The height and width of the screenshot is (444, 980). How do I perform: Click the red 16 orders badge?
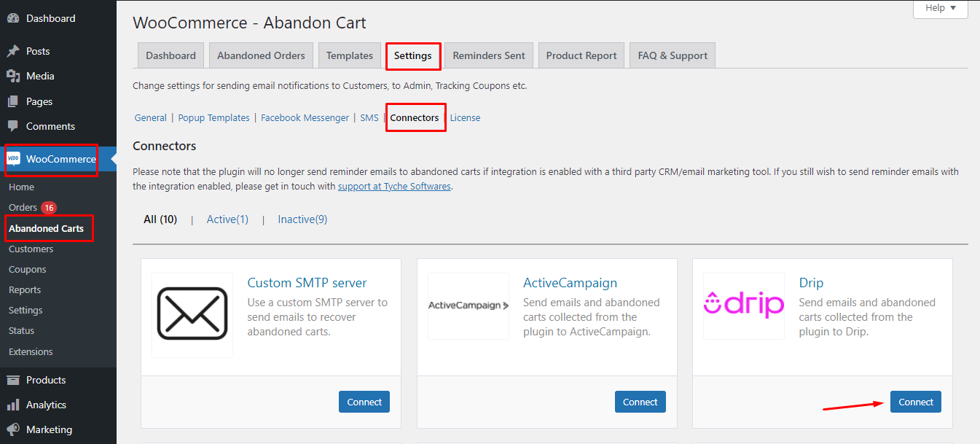(49, 208)
